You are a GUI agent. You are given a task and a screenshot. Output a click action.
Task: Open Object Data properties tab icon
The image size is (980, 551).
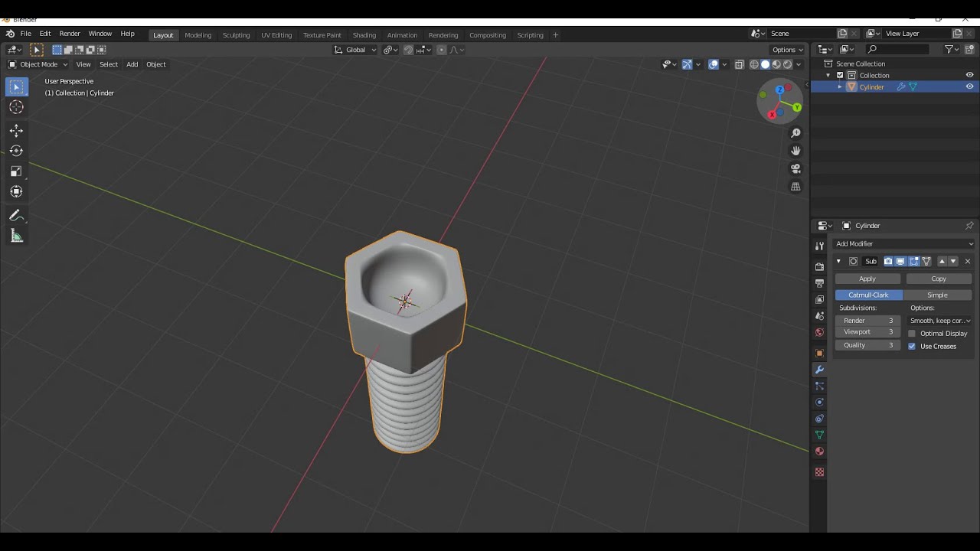[819, 435]
